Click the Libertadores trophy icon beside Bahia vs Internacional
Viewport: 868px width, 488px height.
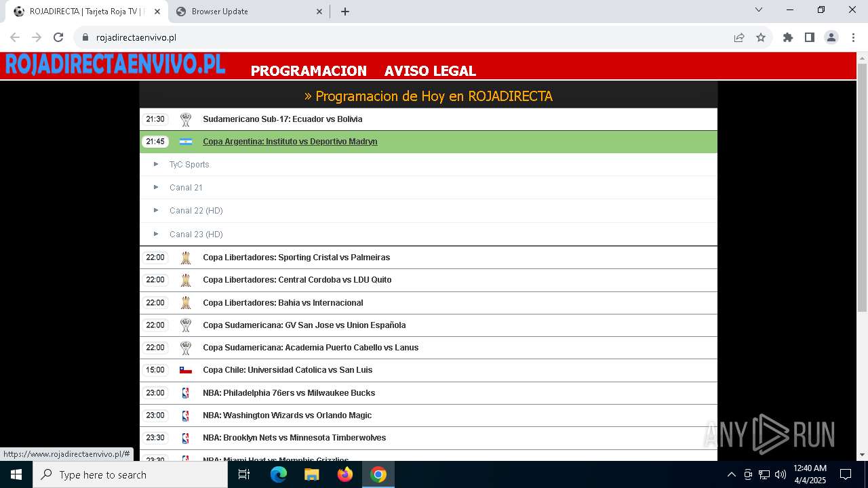186,303
